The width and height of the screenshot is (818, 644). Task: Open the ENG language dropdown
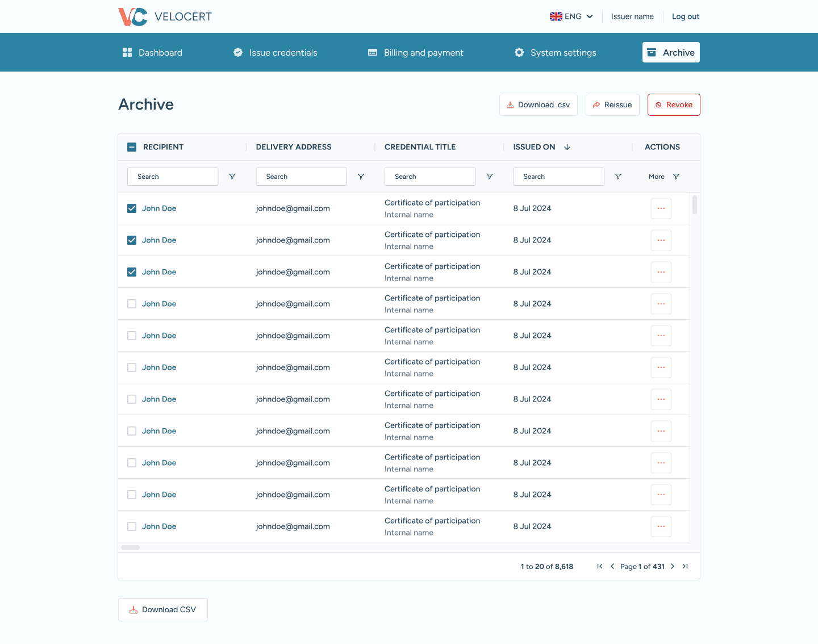[x=571, y=16]
